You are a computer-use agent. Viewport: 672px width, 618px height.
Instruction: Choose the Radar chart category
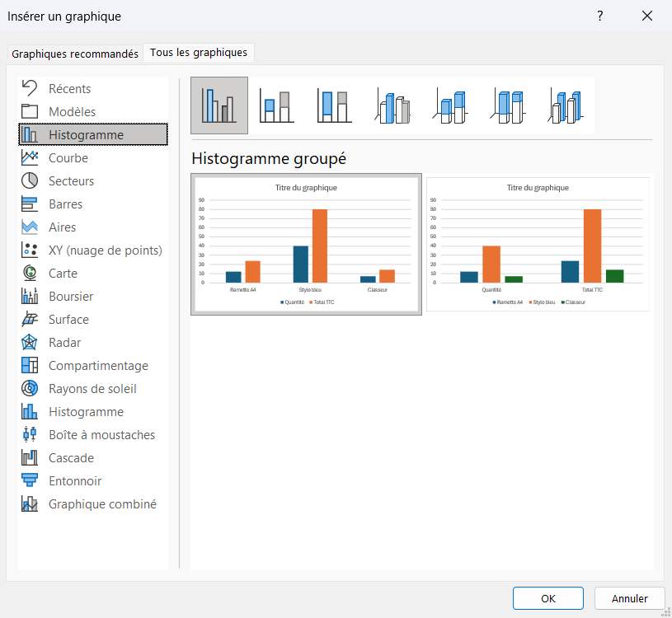click(x=93, y=343)
